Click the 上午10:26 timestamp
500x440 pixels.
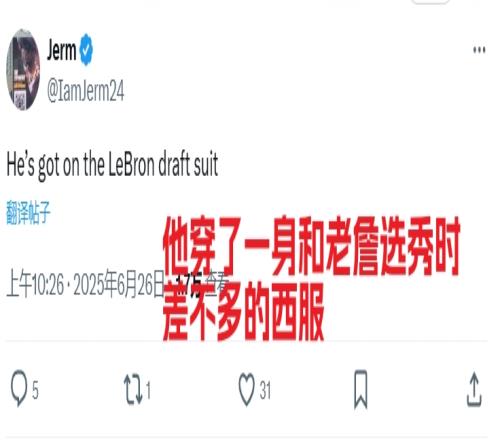coord(35,284)
